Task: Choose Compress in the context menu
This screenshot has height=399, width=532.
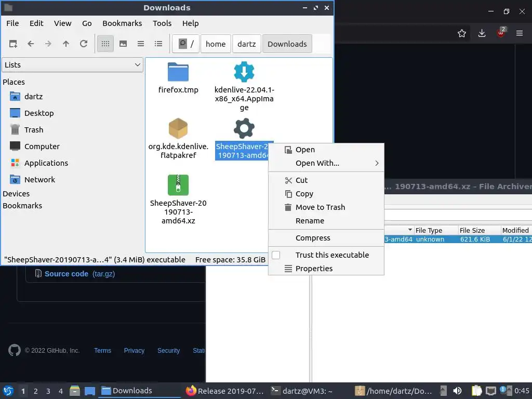Action: click(x=326, y=238)
